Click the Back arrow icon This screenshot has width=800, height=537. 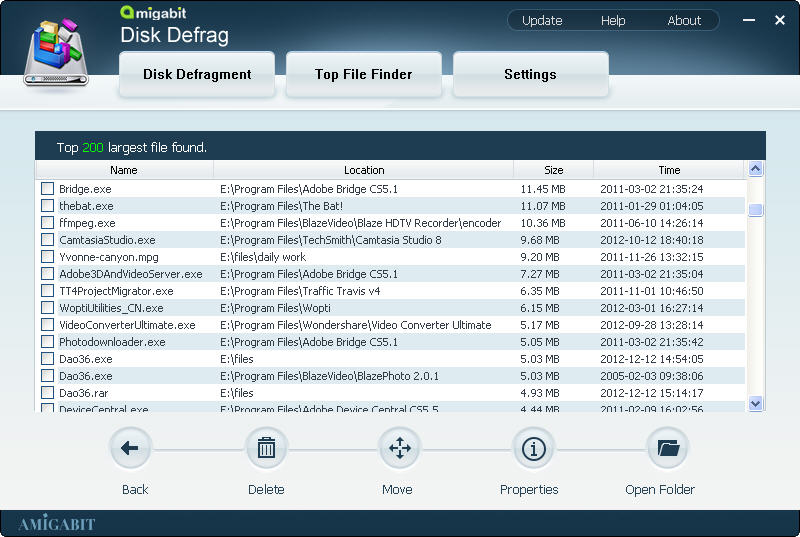click(x=130, y=448)
